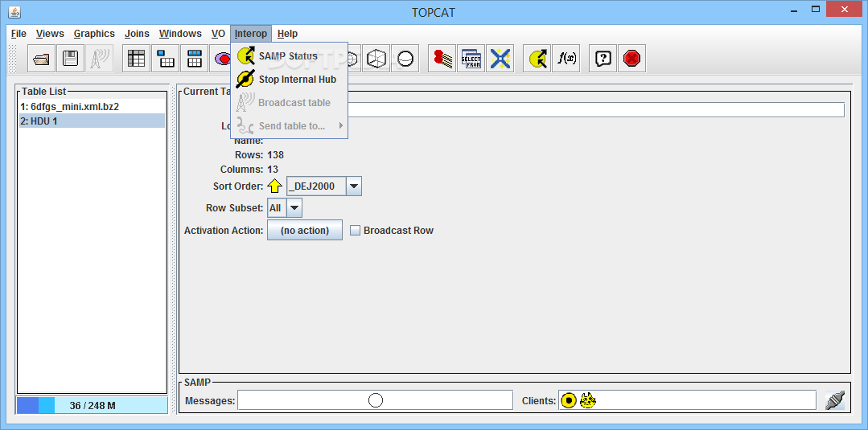Click the red stop sign exit icon

click(631, 58)
